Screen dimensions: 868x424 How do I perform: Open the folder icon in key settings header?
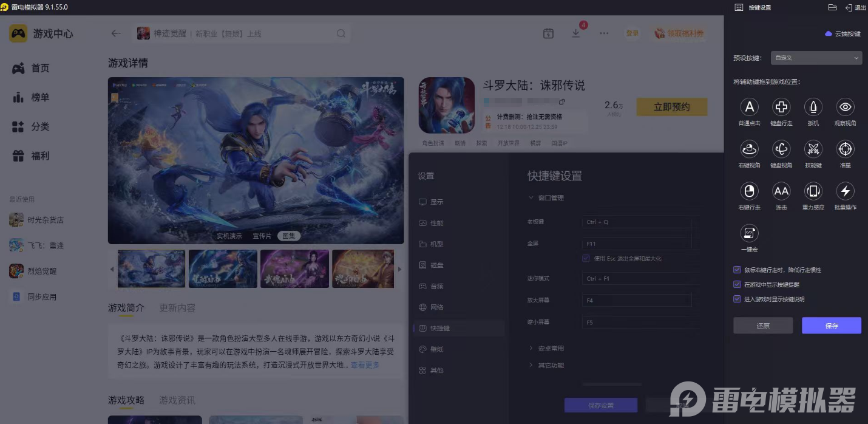point(832,7)
